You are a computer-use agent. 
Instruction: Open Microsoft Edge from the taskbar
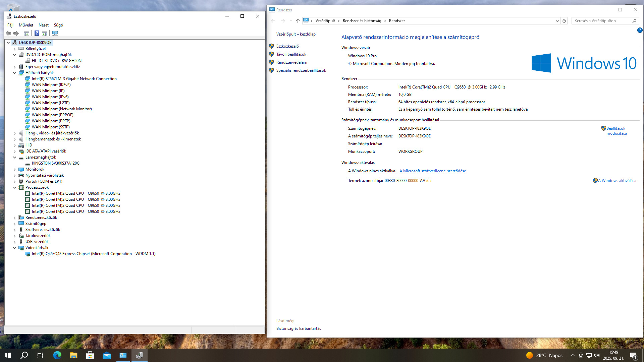pyautogui.click(x=57, y=355)
